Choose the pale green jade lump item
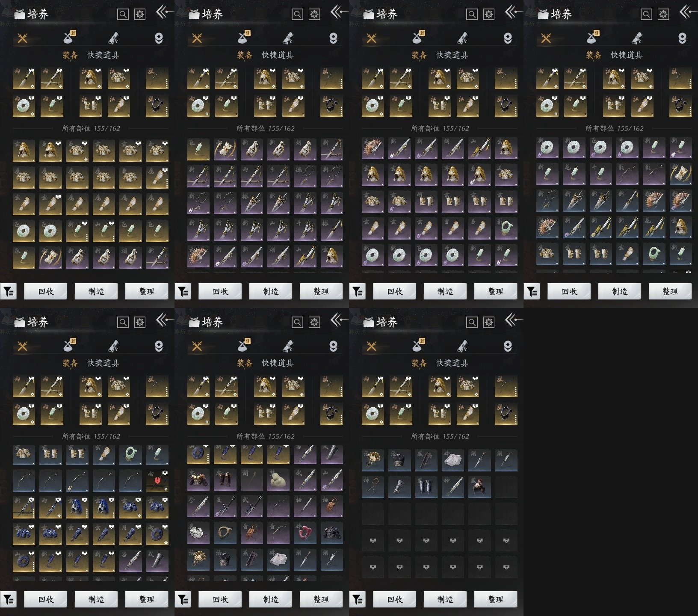Image resolution: width=698 pixels, height=616 pixels. [278, 480]
